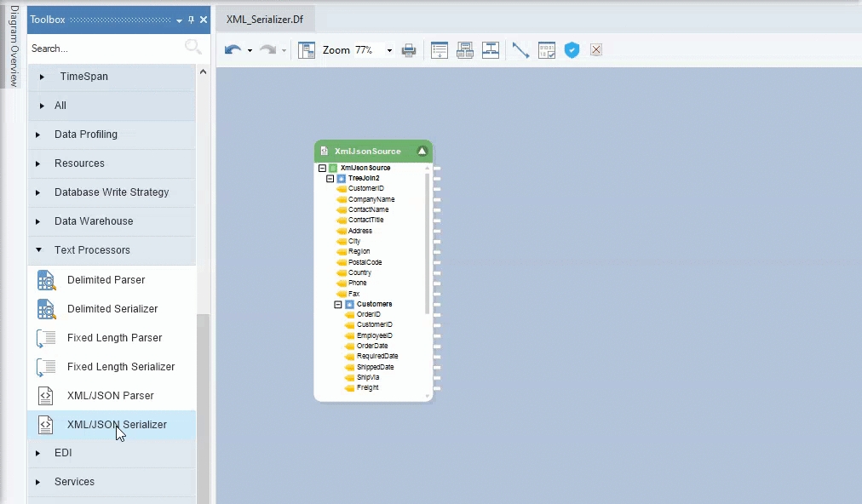
Task: Click the layout pane icon left of Zoom
Action: point(307,50)
